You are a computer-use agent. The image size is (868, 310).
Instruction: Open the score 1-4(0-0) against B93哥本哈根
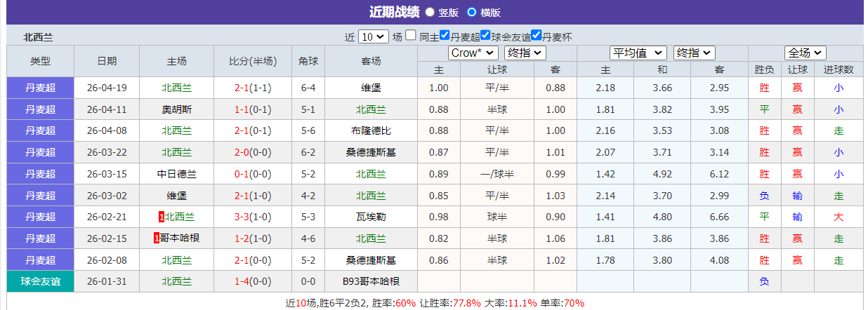coord(253,281)
